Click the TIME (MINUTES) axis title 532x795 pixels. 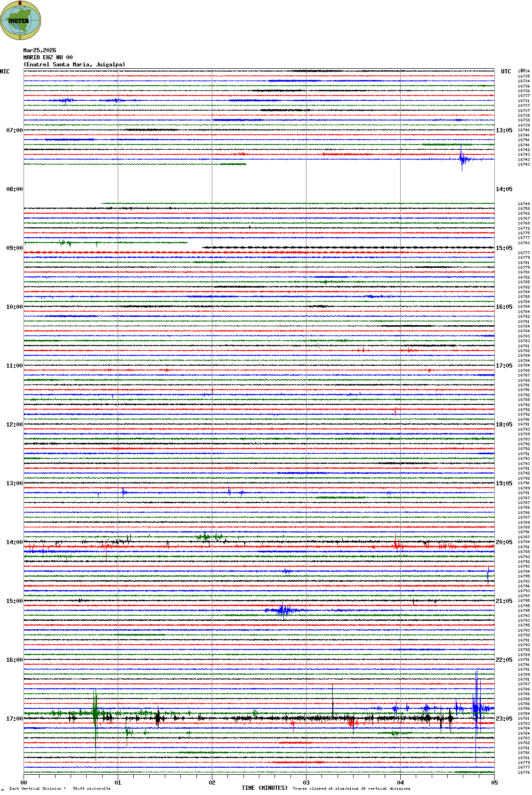(265, 788)
